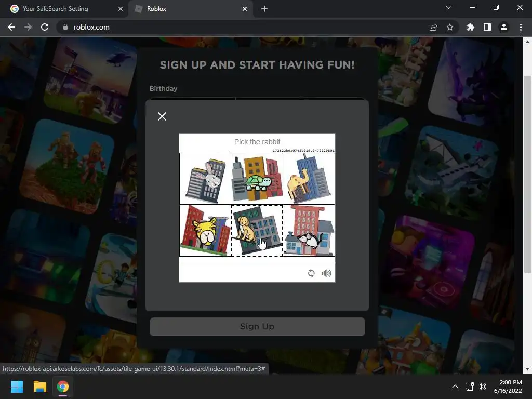Screen dimensions: 532x399
Task: Open the clock showing 2:00 PM
Action: tap(508, 387)
